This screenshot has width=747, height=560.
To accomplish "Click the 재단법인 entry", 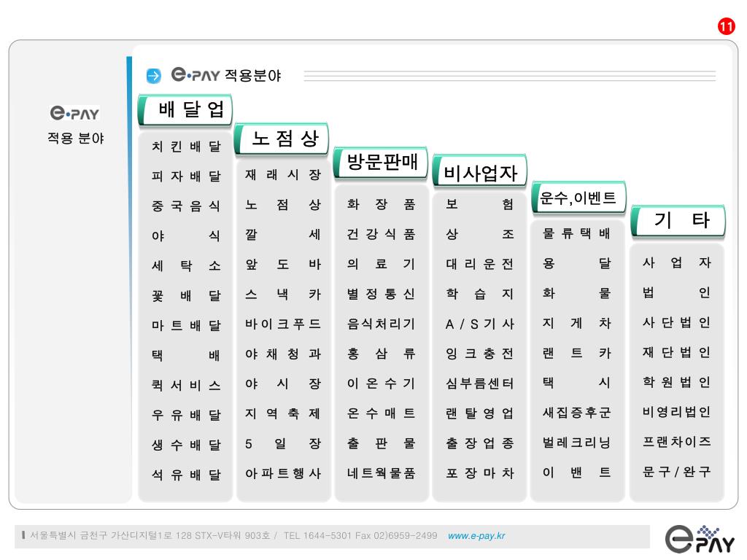I will [x=676, y=352].
